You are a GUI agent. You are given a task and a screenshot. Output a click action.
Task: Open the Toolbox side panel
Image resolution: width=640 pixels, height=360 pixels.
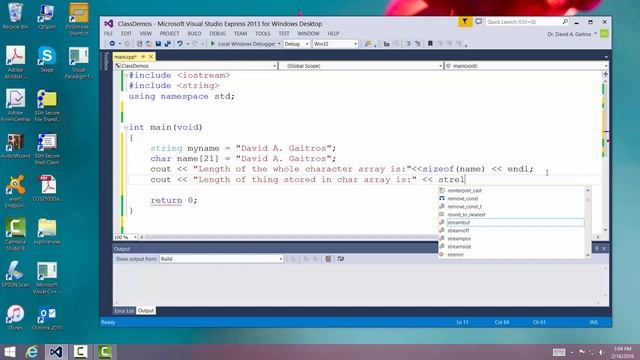coord(106,61)
